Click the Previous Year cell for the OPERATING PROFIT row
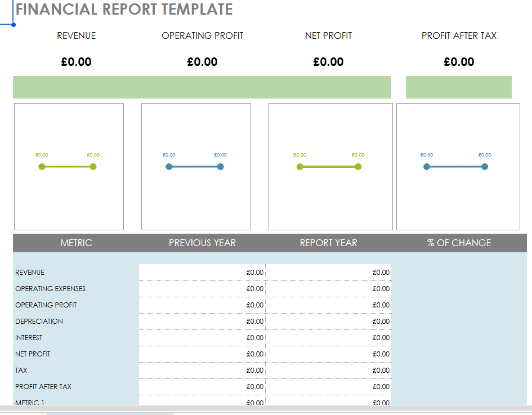Image resolution: width=532 pixels, height=415 pixels. [x=202, y=305]
